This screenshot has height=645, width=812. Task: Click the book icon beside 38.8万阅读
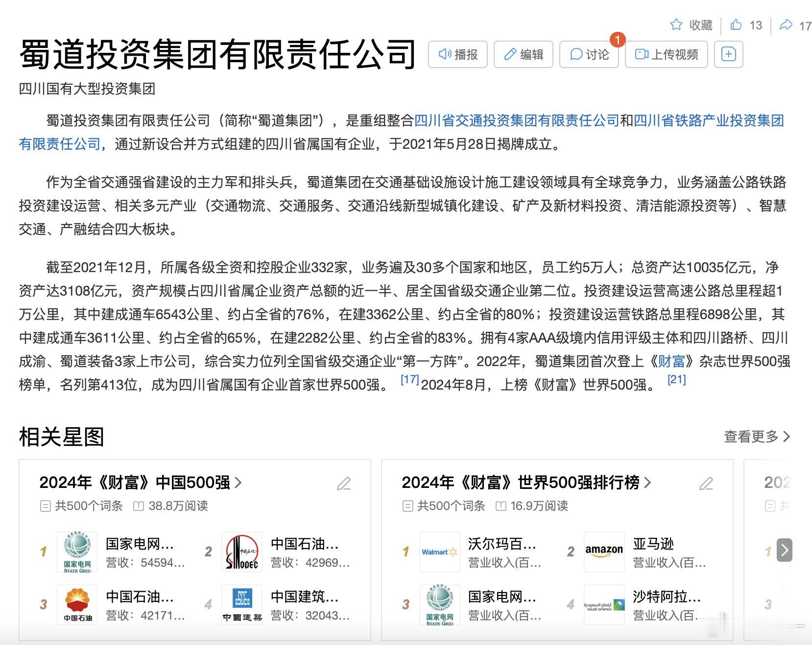(x=139, y=506)
